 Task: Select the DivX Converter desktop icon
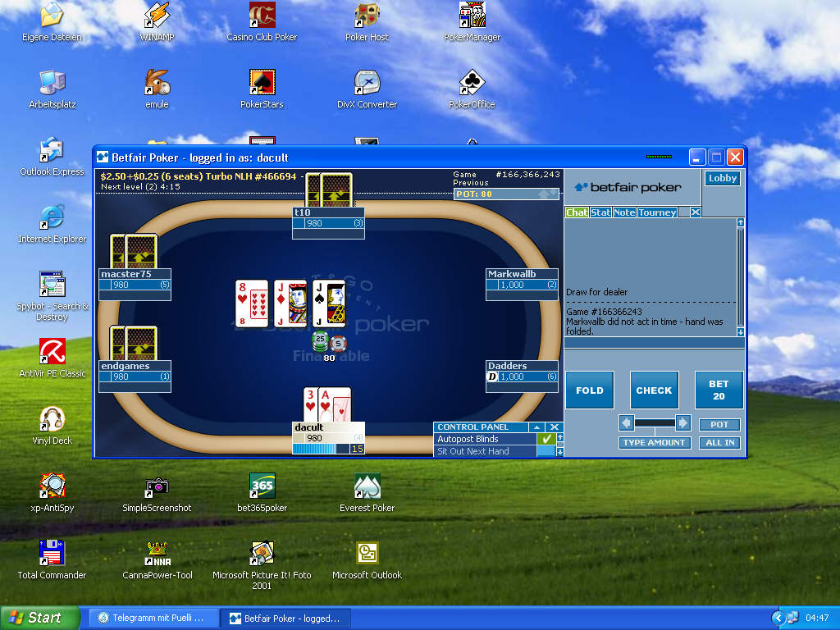coord(367,82)
